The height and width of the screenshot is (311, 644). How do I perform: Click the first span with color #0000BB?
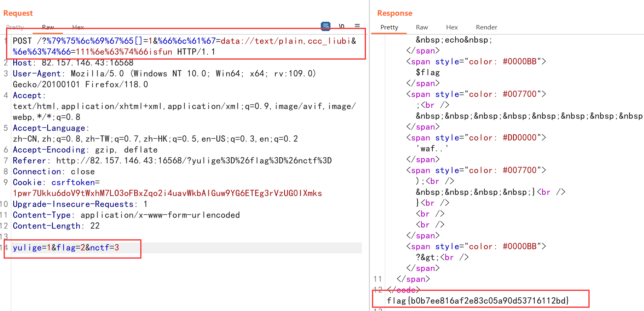[x=476, y=62]
